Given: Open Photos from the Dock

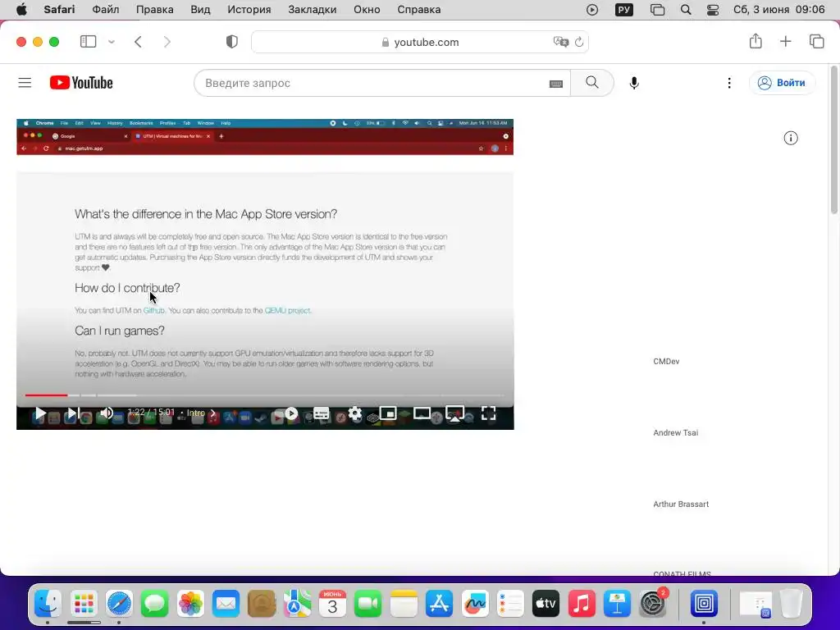Looking at the screenshot, I should 190,605.
